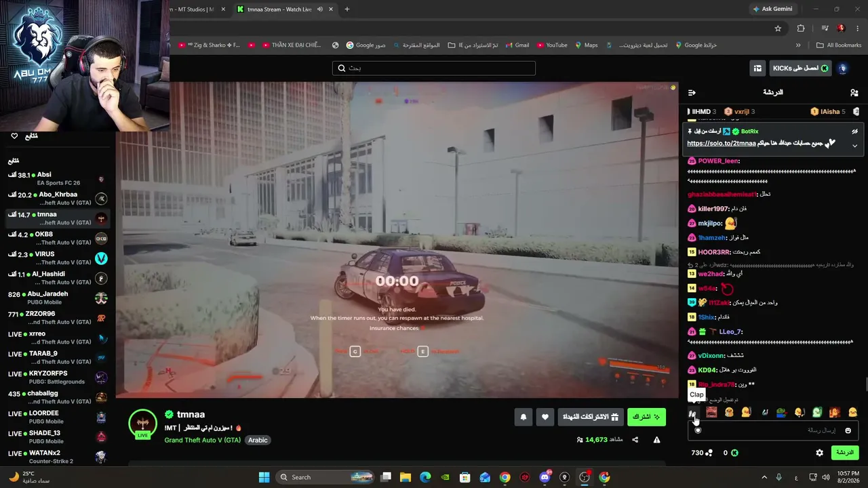Click the subscribe button under the stream
The width and height of the screenshot is (868, 488).
(x=646, y=417)
